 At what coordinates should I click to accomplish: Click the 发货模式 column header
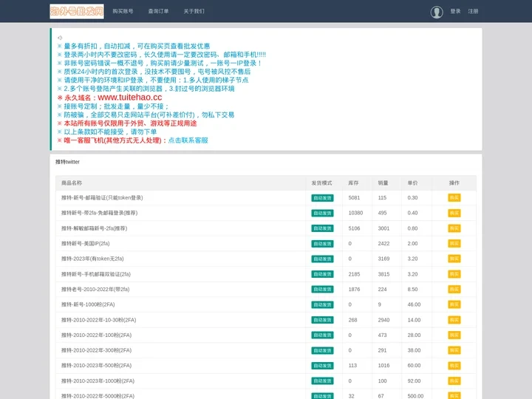coord(321,183)
